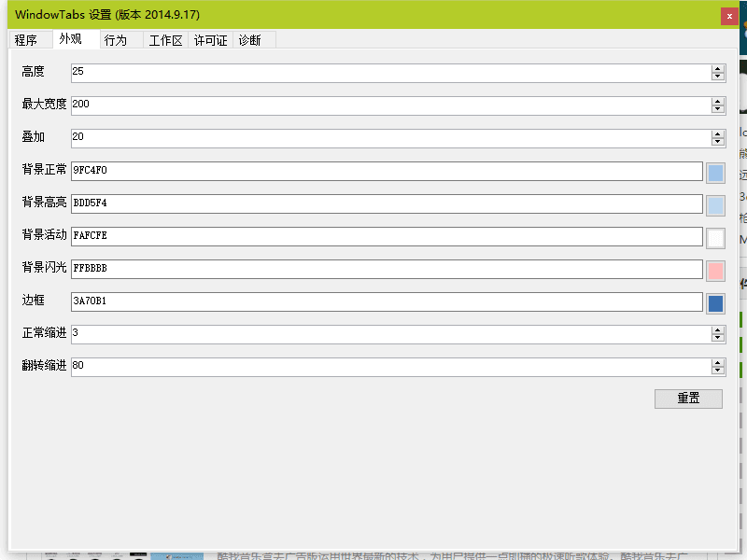Decrease 最大宽度 with its down arrow

coord(717,108)
